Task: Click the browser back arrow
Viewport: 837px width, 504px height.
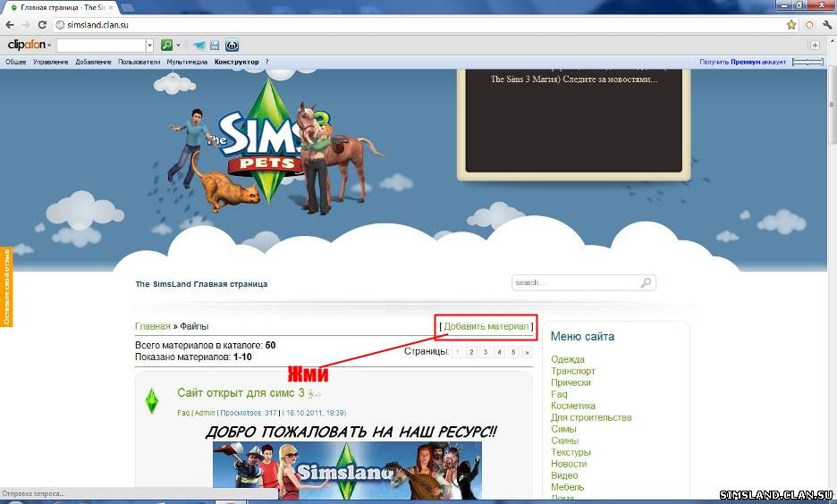Action: click(x=10, y=25)
